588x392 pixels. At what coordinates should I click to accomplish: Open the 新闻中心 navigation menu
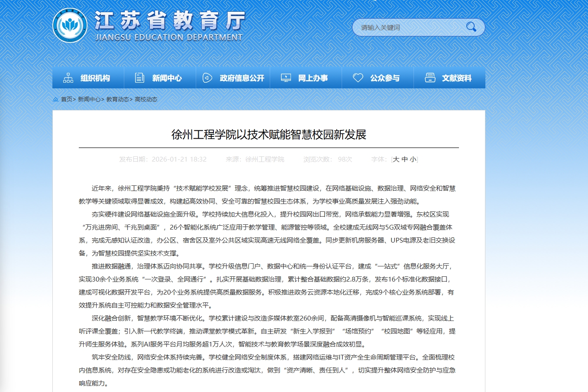click(167, 78)
